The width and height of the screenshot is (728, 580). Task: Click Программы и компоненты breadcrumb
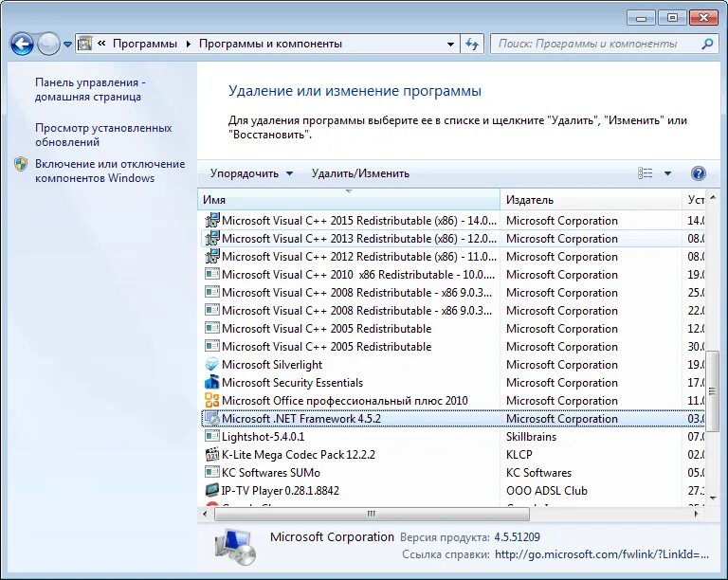(270, 44)
